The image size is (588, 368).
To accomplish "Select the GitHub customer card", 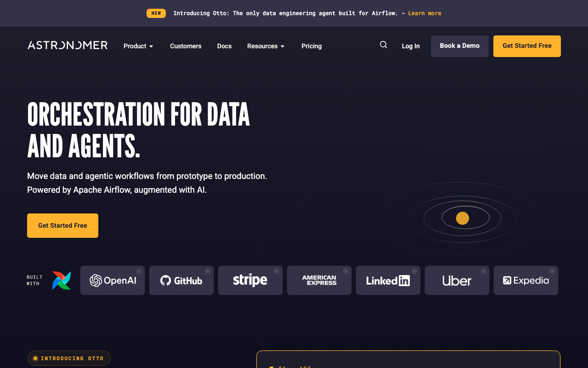I will coord(181,280).
